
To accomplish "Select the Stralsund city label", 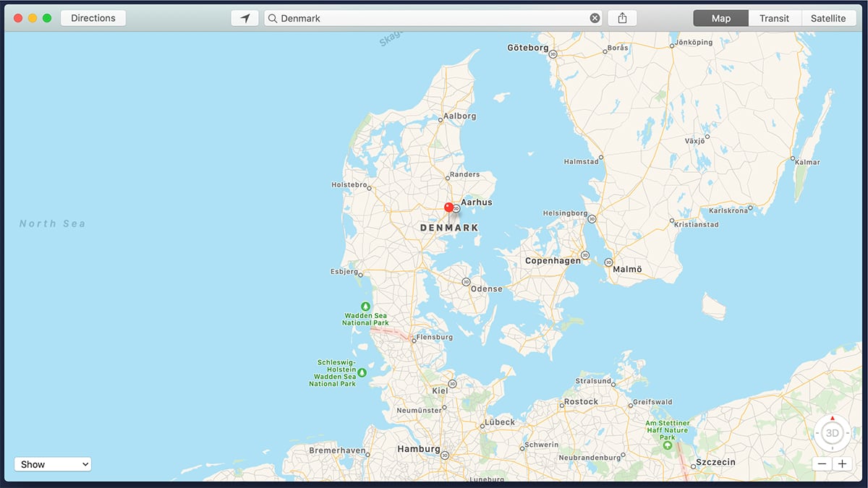I will click(593, 381).
